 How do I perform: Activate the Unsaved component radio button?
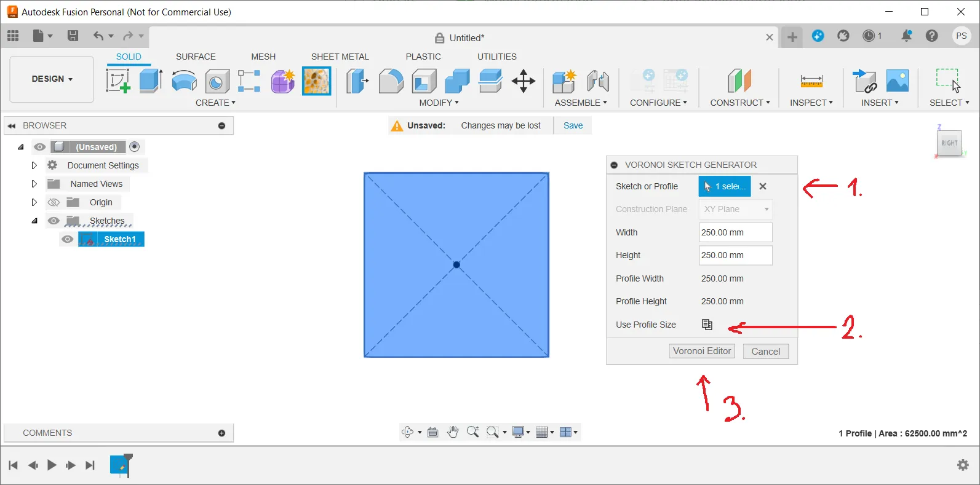pyautogui.click(x=135, y=147)
